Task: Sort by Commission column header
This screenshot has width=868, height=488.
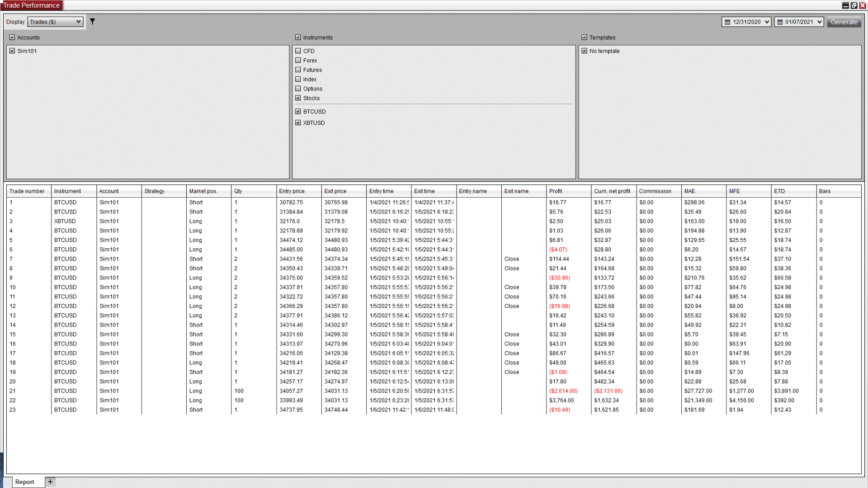Action: tap(659, 191)
